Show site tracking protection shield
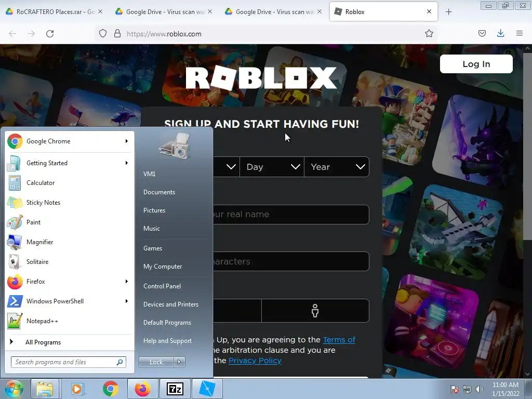532x399 pixels. click(103, 33)
